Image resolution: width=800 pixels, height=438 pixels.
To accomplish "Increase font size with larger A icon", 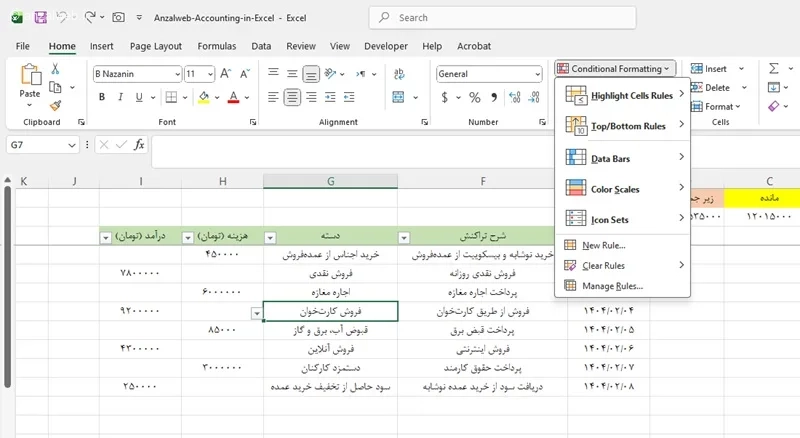I will [x=226, y=74].
